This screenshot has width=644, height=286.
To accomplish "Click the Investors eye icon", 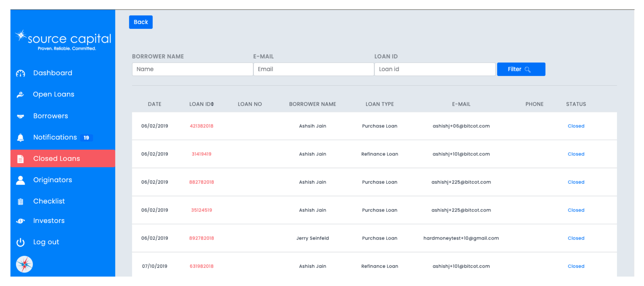I will pyautogui.click(x=20, y=221).
